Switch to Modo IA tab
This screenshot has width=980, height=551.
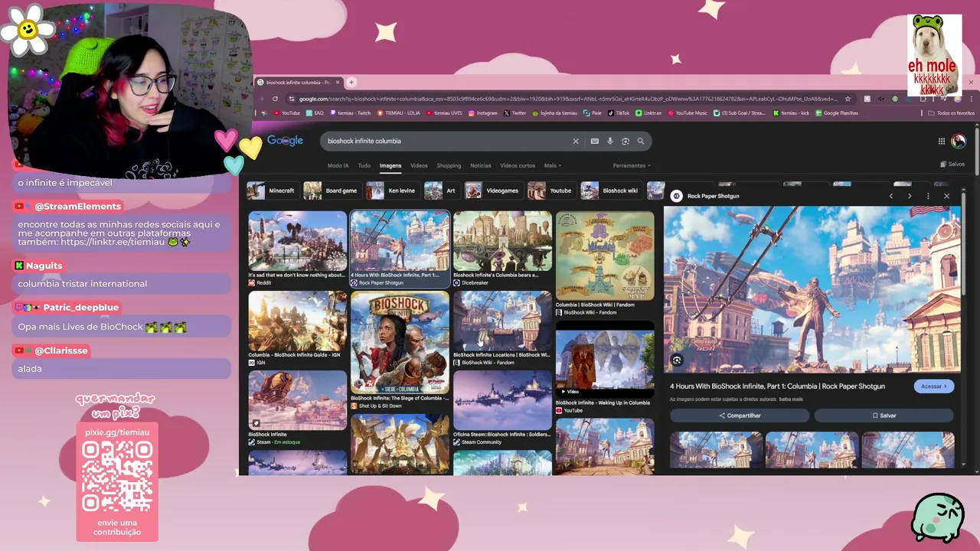click(338, 165)
